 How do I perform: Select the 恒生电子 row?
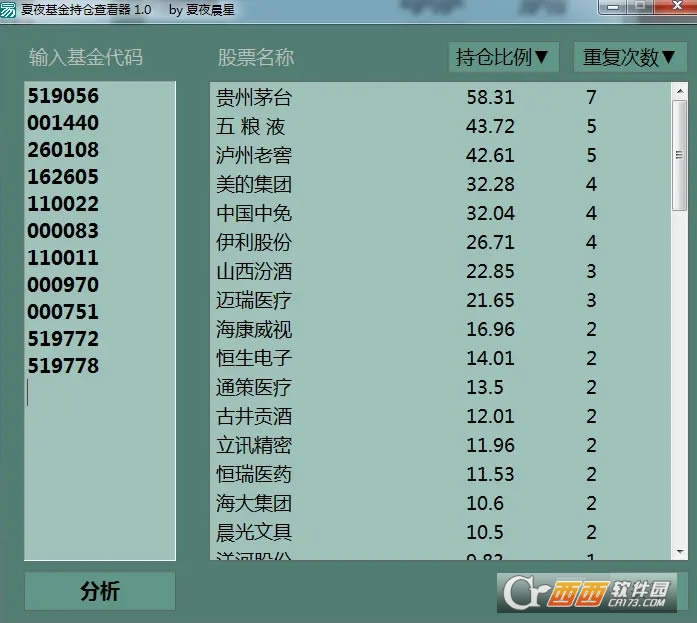tap(440, 358)
